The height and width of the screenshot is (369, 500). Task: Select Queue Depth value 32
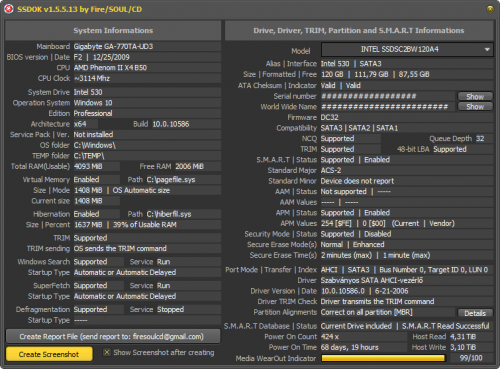(x=480, y=139)
